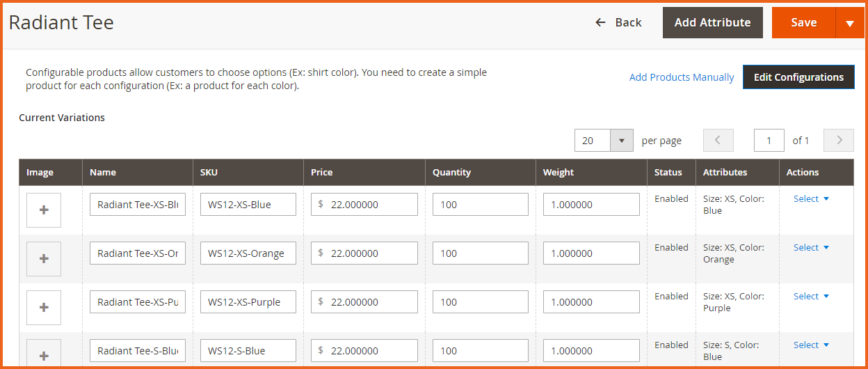This screenshot has width=868, height=369.
Task: Edit the SKU field WS12-XS-Orange
Action: pos(248,253)
